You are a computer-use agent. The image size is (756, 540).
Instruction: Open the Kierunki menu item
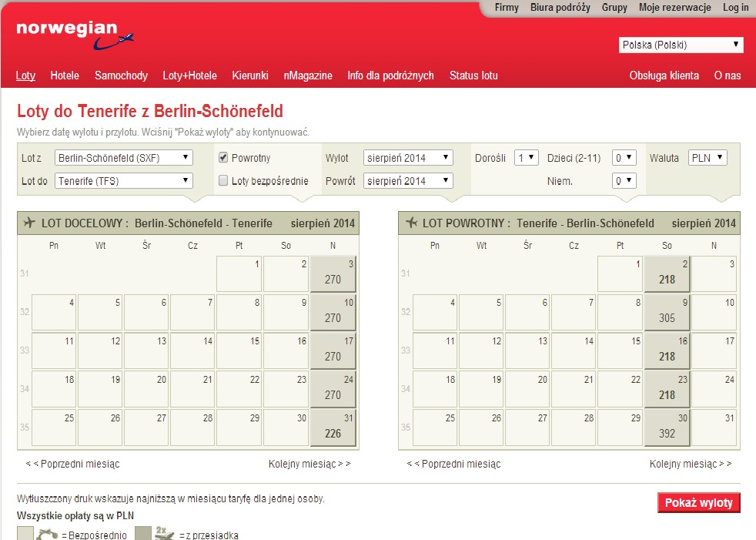click(249, 75)
